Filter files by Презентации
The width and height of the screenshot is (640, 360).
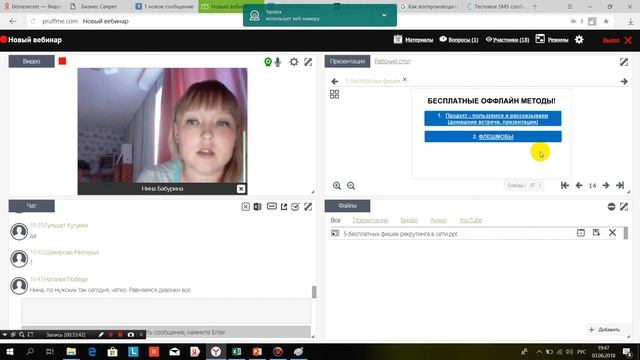(x=370, y=220)
